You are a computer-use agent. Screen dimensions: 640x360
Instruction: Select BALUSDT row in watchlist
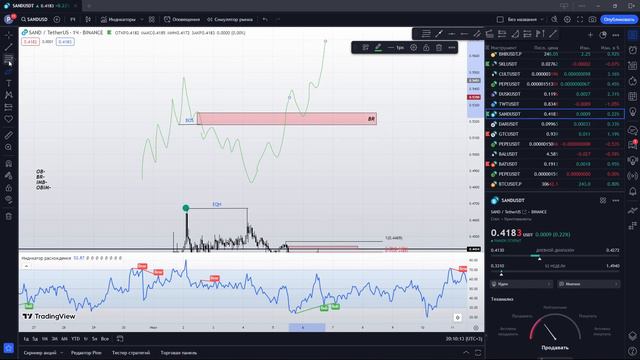[x=555, y=154]
